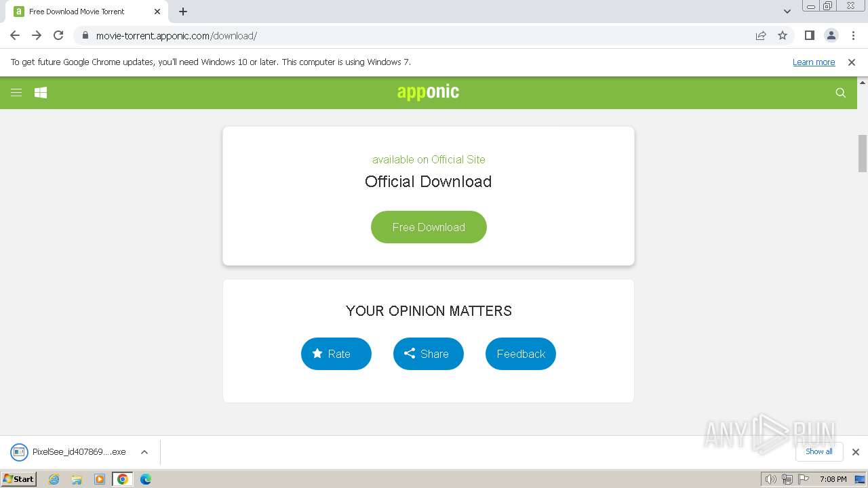Minimize the Chrome window
Screen dimensions: 868x488
(x=811, y=6)
